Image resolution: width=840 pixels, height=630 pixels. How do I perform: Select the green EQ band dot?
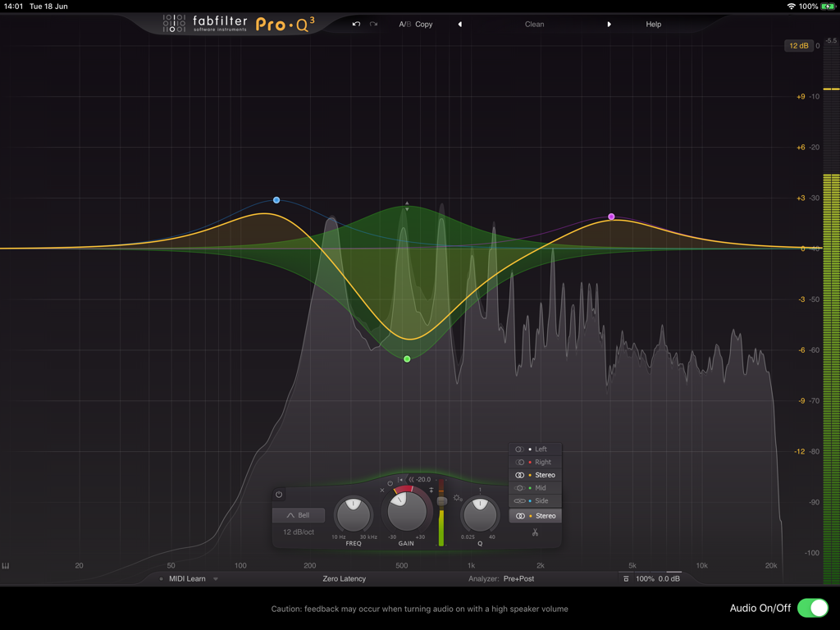407,358
